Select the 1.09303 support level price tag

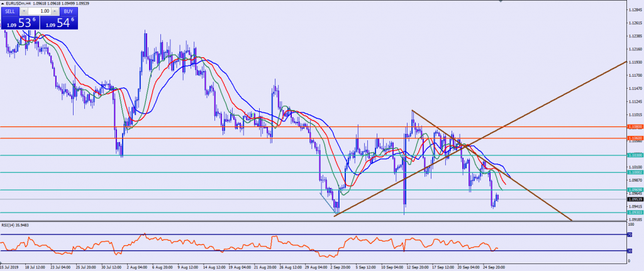[x=635, y=213]
